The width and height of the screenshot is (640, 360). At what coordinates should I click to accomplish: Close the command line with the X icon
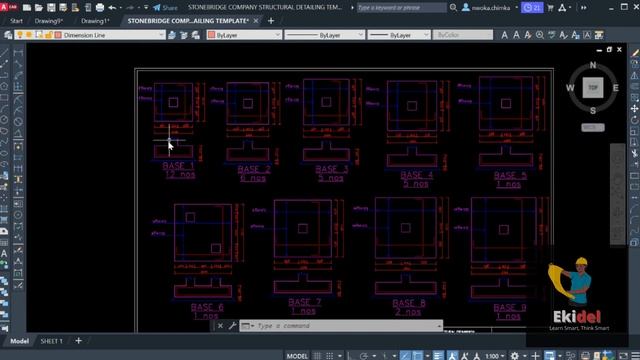pos(220,326)
